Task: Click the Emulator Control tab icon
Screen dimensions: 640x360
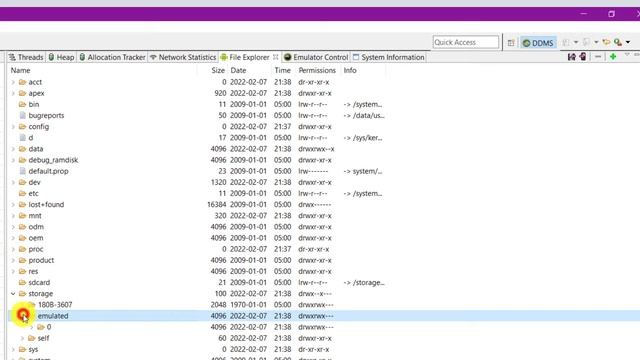Action: tap(287, 57)
